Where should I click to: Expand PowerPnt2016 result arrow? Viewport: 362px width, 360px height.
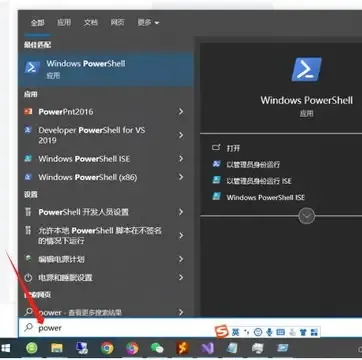coord(181,112)
